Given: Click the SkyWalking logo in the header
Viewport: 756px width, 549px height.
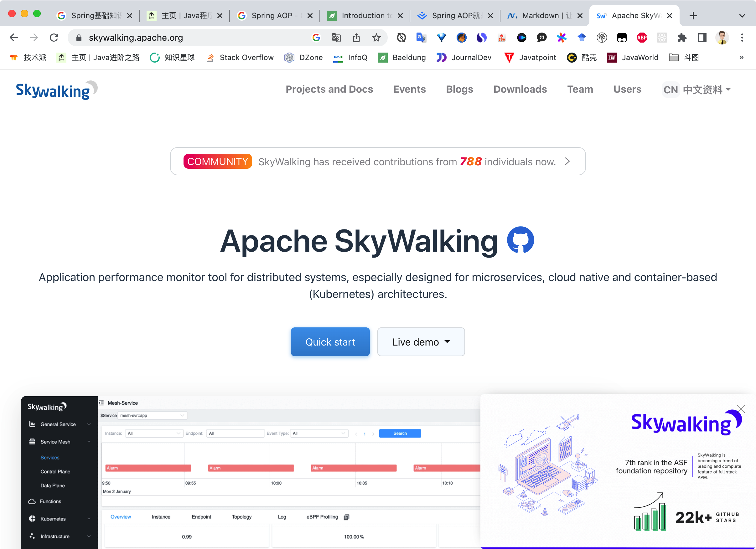Looking at the screenshot, I should tap(57, 90).
